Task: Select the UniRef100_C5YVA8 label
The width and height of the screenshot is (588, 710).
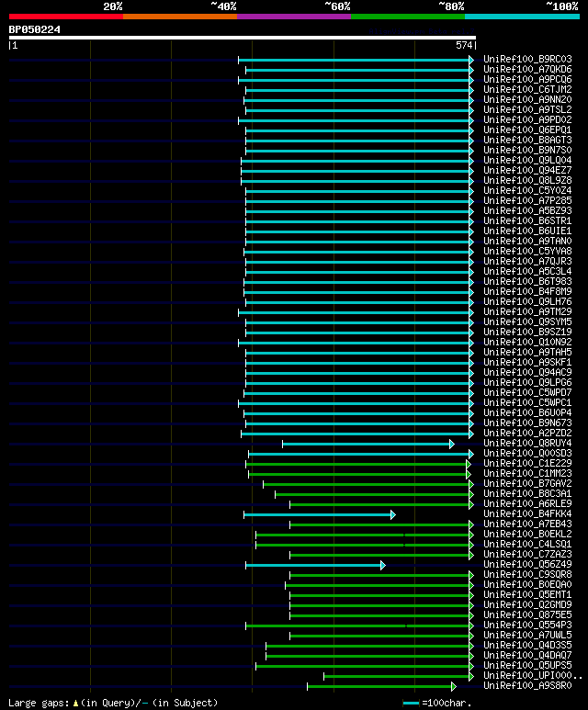Action: point(527,252)
